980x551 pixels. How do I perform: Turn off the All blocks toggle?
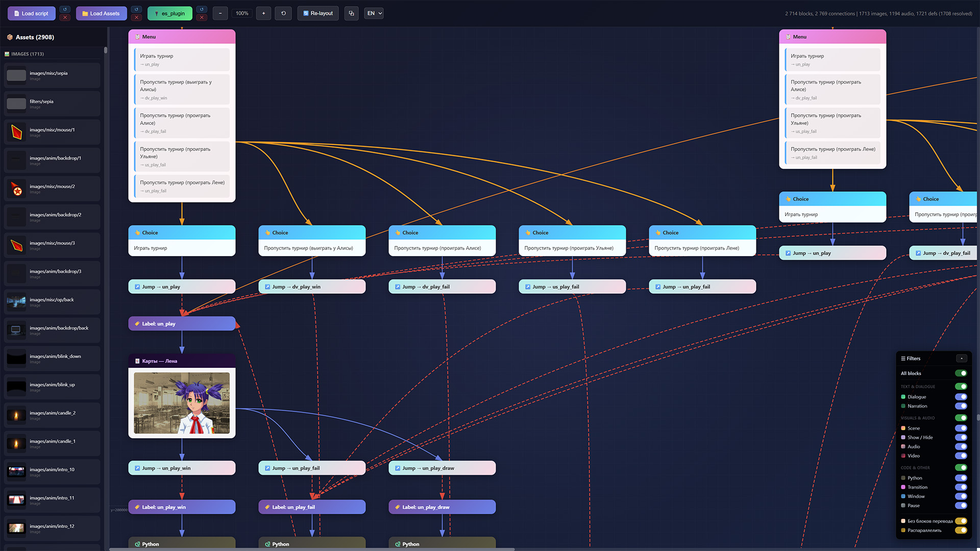tap(961, 373)
